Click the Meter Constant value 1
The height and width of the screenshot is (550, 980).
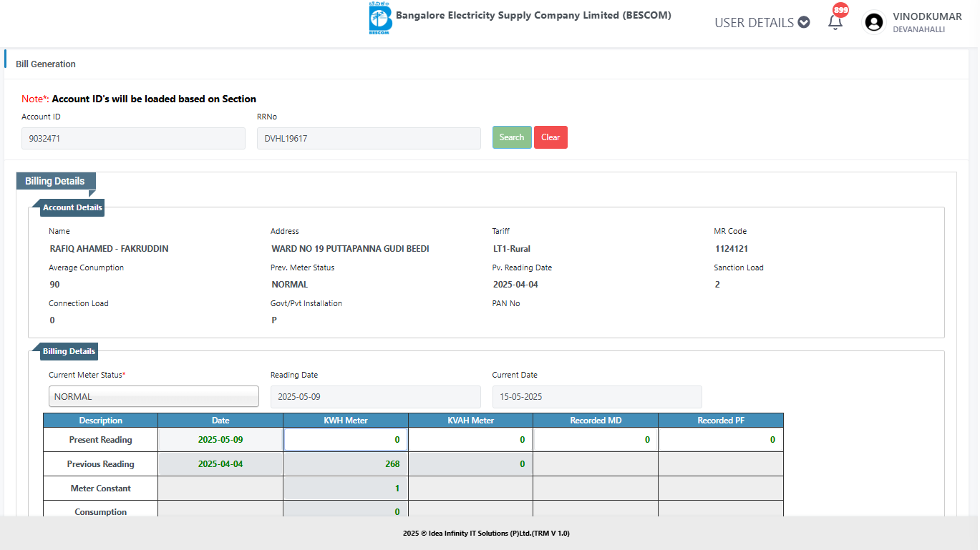[397, 488]
